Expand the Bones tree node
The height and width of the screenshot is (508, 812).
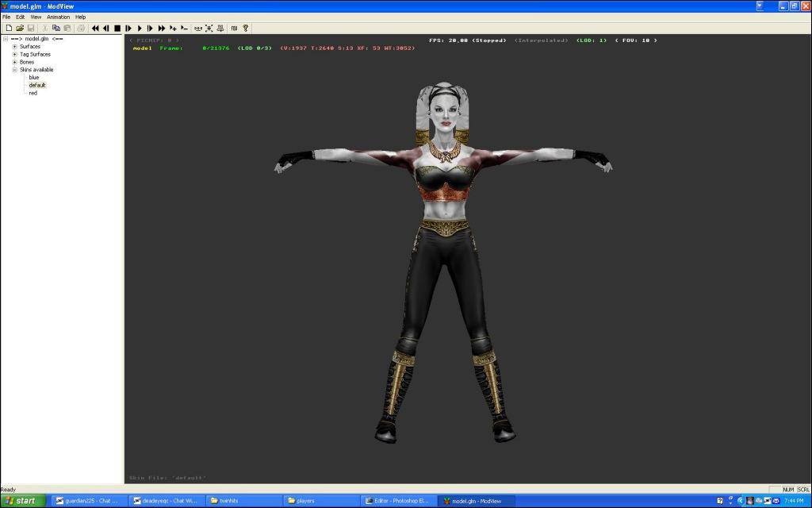click(14, 62)
